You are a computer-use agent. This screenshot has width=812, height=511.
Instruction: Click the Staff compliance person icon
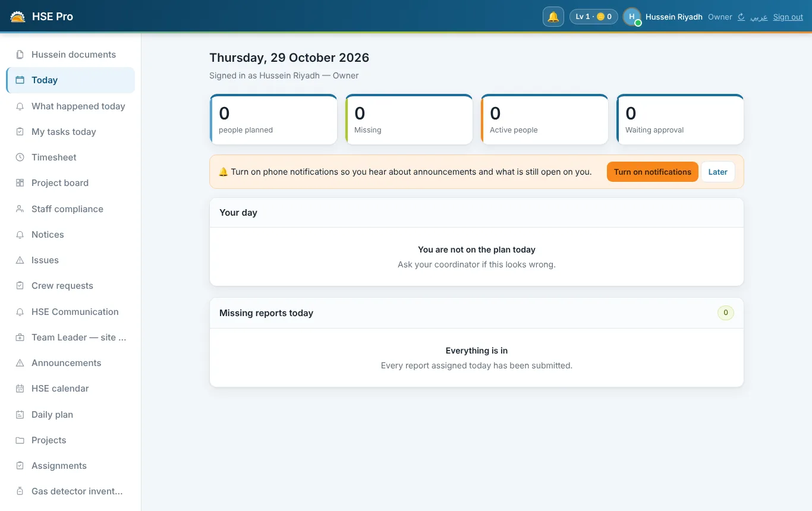click(x=20, y=209)
